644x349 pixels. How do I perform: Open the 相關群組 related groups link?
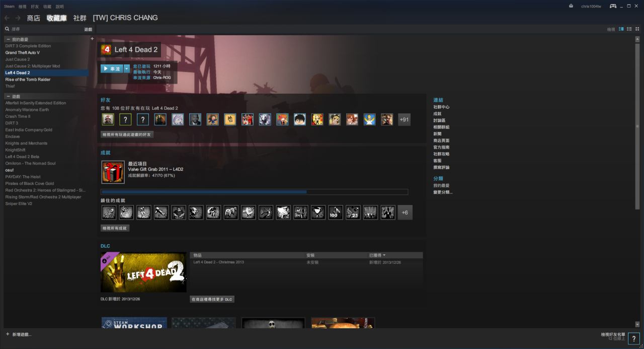[x=441, y=127]
